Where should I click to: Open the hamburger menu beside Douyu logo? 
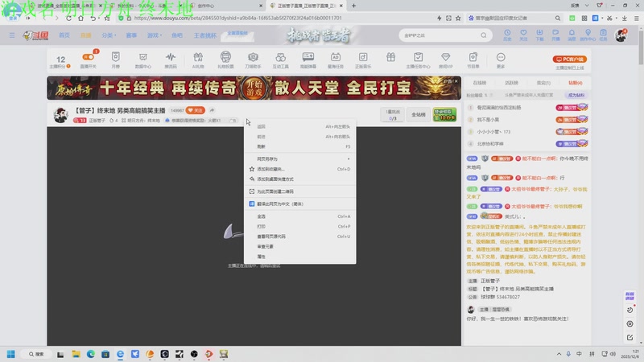pos(12,35)
